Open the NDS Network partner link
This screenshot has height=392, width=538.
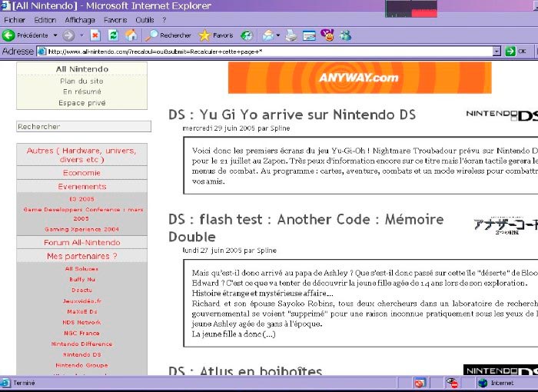81,322
